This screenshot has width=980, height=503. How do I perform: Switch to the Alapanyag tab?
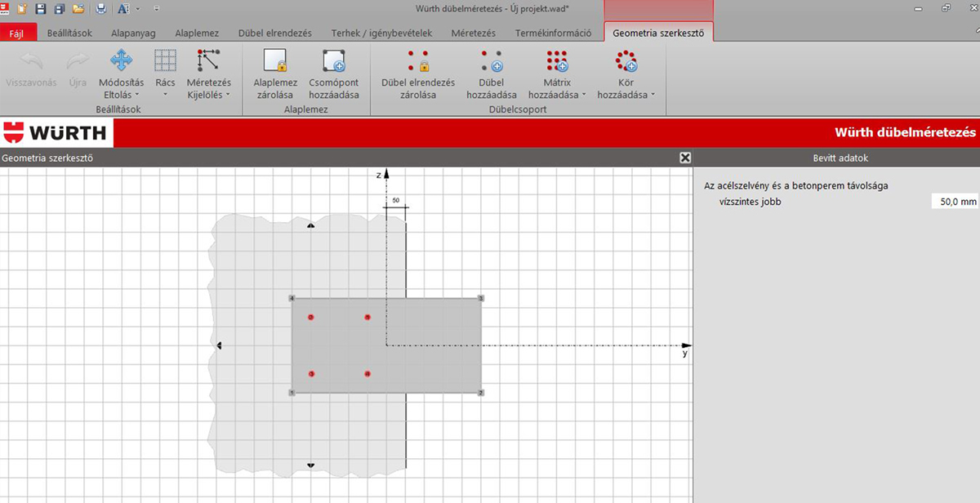click(x=135, y=33)
